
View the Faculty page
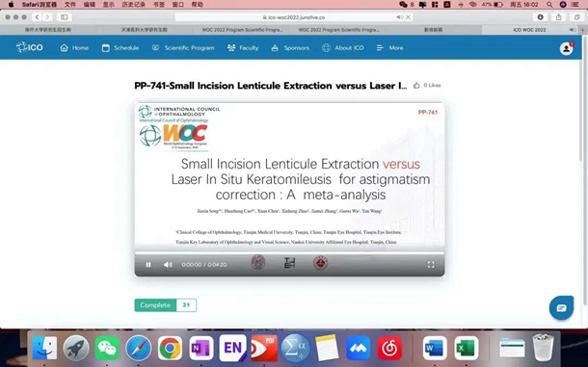point(243,48)
